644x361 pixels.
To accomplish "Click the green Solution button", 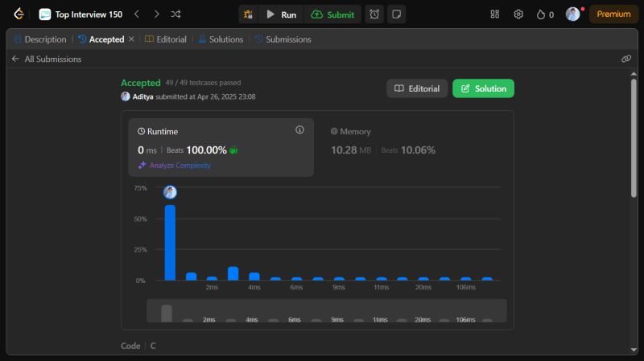I will pos(483,88).
